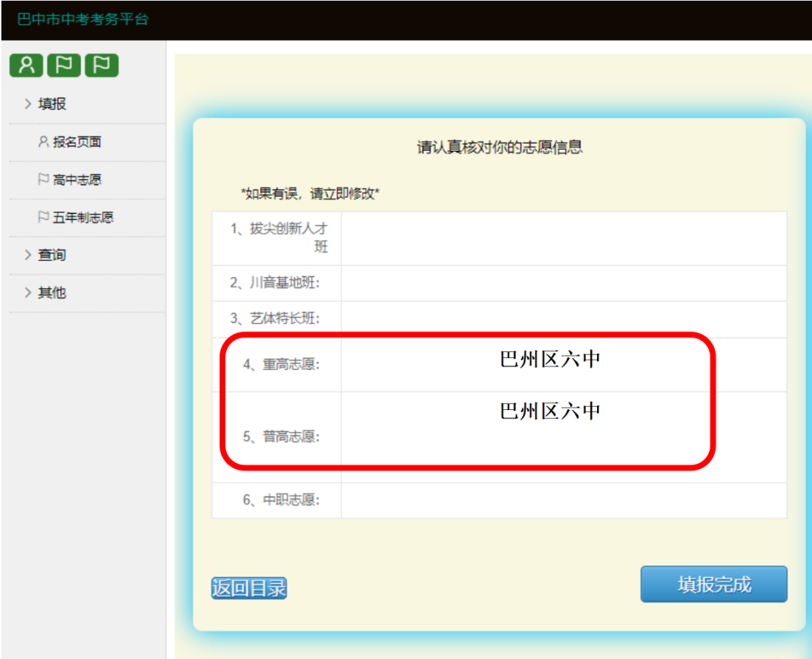Open the 报名页面 sidebar menu item

77,142
